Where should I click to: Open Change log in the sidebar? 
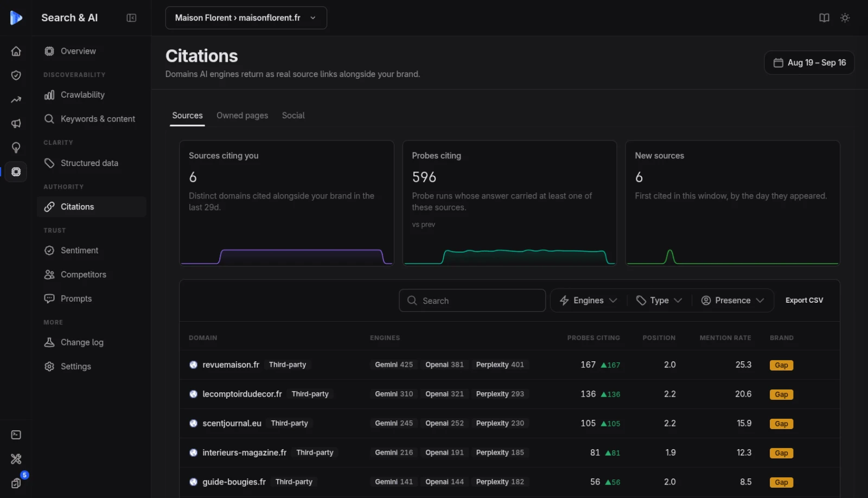(92, 342)
